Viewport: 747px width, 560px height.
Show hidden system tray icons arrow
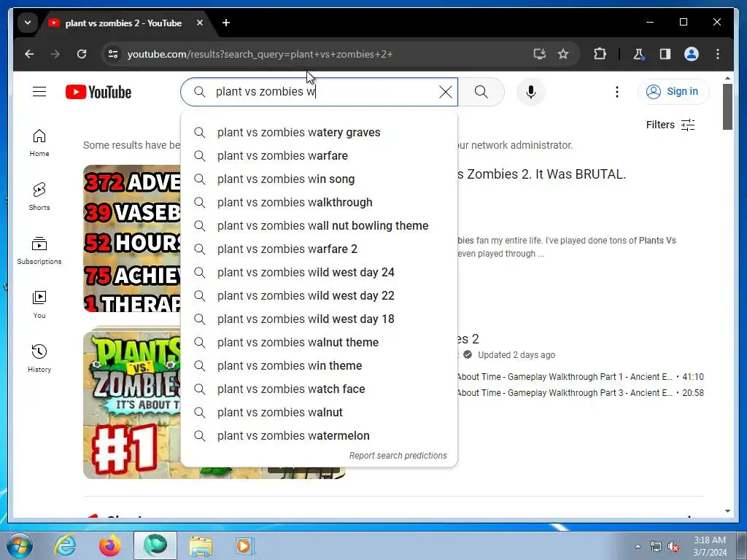638,546
